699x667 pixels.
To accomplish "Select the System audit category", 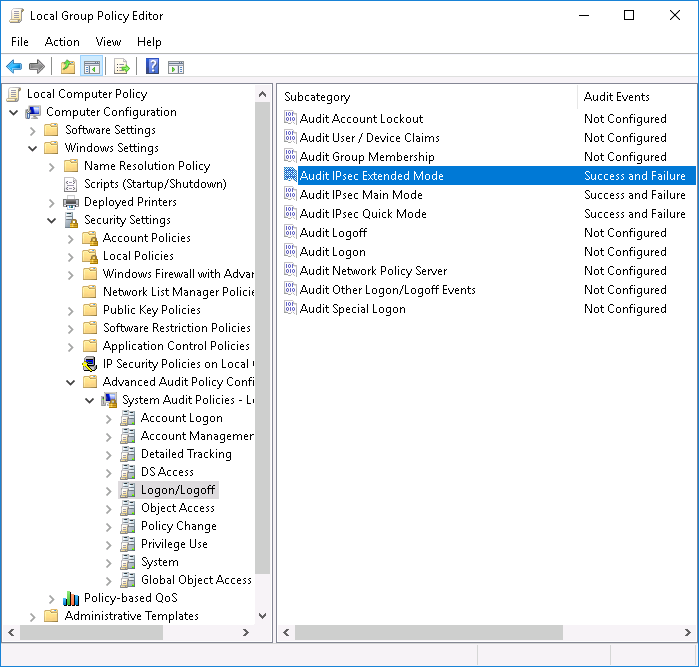I will pos(160,562).
